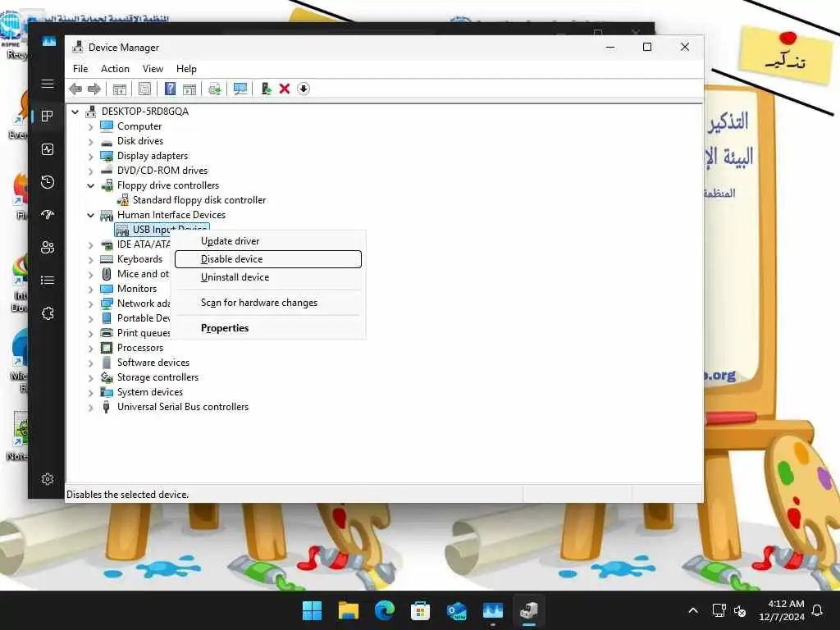Expand the DVD/CD-ROM drives category

tap(90, 171)
